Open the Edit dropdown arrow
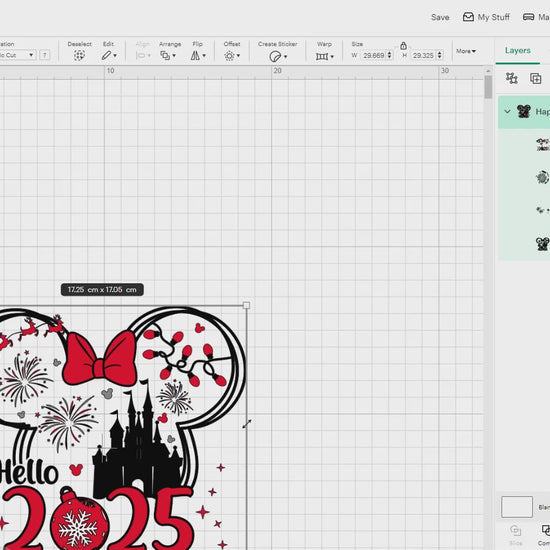550x550 pixels. tap(115, 56)
